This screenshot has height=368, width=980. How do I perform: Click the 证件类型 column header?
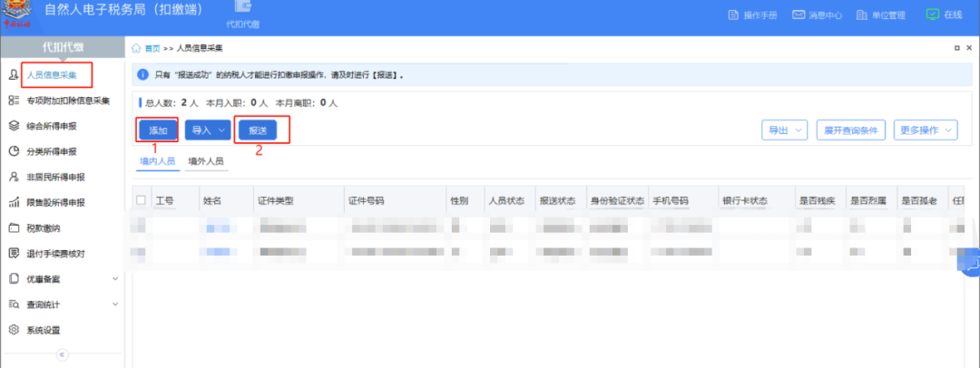click(276, 201)
